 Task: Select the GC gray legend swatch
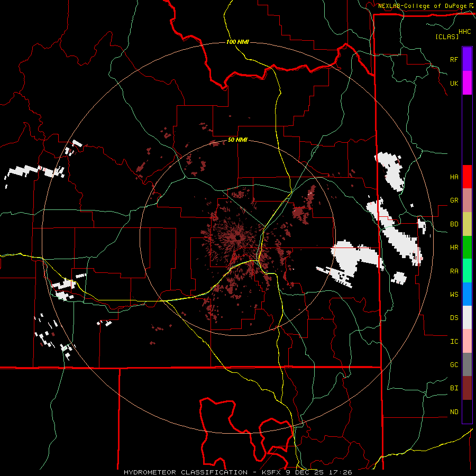467,364
